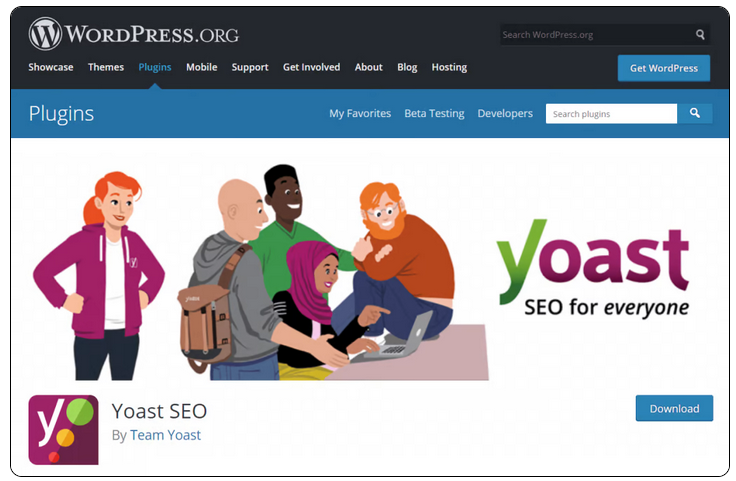This screenshot has height=481, width=736.
Task: Click the WordPress.org logo
Action: tap(134, 34)
